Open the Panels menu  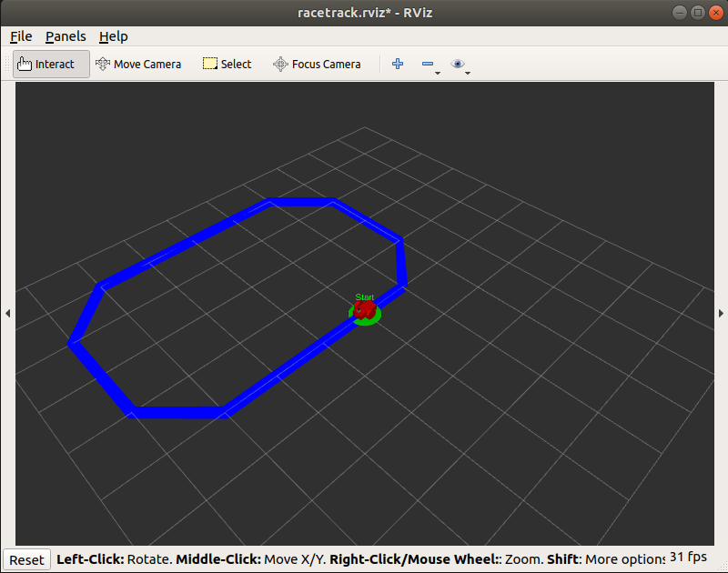pos(66,36)
